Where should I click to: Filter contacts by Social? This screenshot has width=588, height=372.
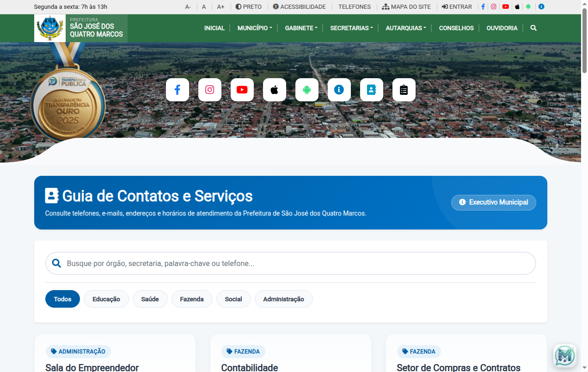[233, 299]
